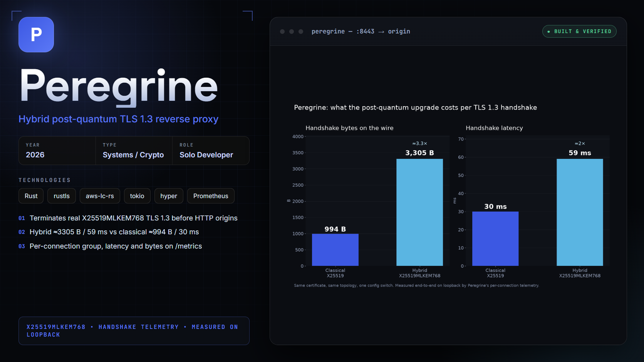Click the 3,305 B hybrid bytes bar
The height and width of the screenshot is (362, 644).
(420, 212)
